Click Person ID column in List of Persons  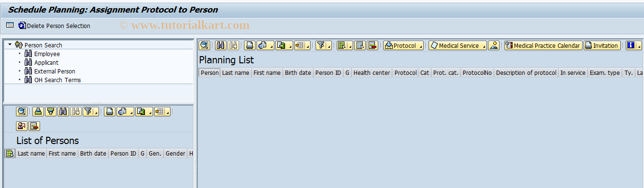(123, 154)
